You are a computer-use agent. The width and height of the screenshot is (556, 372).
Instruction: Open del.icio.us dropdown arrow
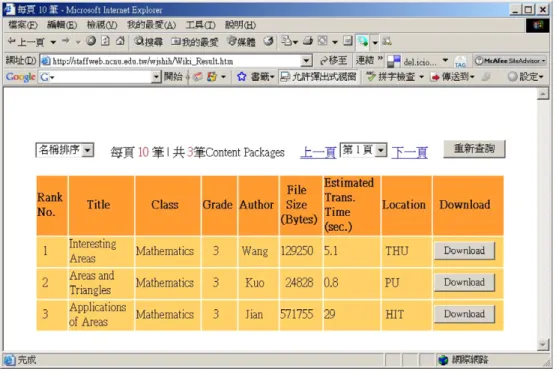(445, 61)
